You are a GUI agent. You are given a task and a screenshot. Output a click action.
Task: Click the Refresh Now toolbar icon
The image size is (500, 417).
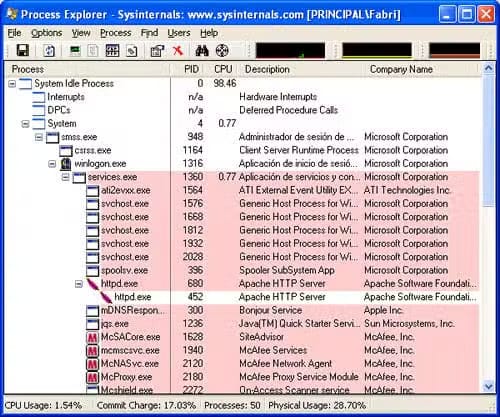click(x=49, y=51)
